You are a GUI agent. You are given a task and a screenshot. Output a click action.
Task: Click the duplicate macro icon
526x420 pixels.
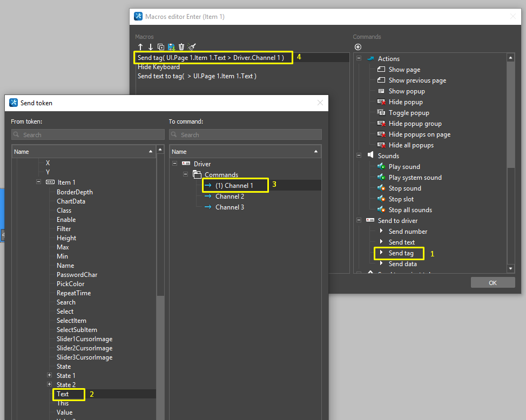pyautogui.click(x=160, y=47)
